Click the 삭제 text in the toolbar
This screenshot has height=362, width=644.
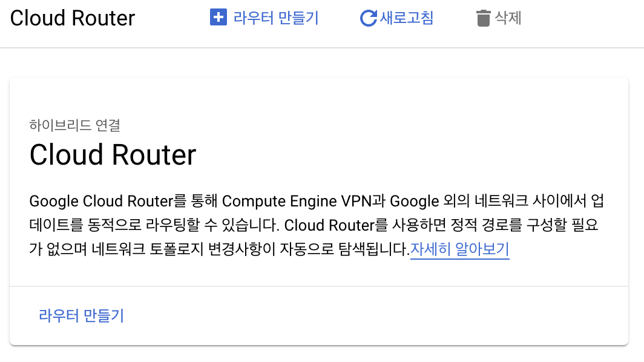click(508, 18)
